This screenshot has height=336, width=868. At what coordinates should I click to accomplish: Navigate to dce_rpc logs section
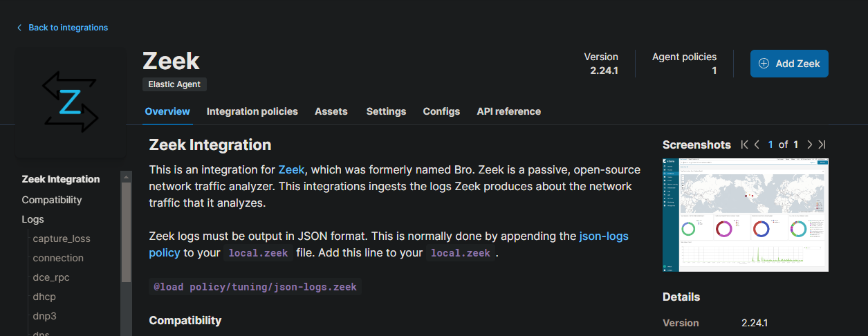tap(51, 277)
